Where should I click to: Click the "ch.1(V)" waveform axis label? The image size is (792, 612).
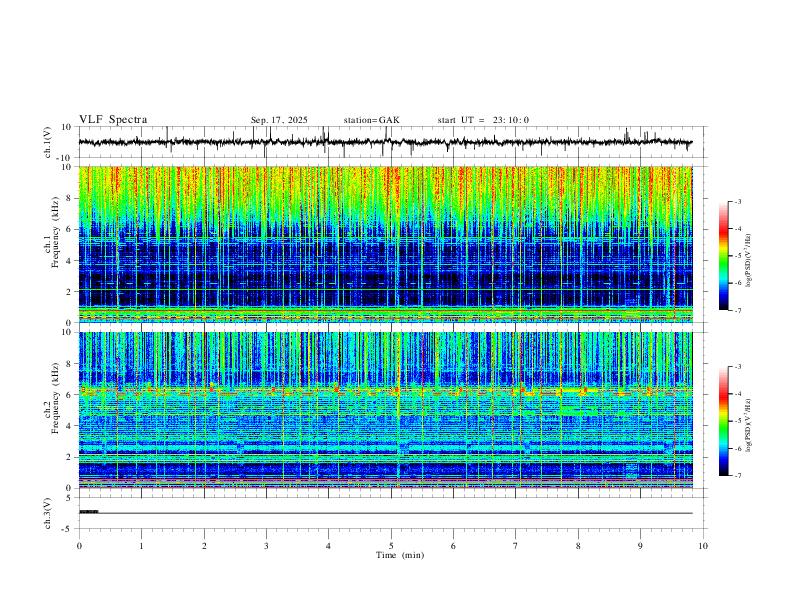tap(48, 142)
